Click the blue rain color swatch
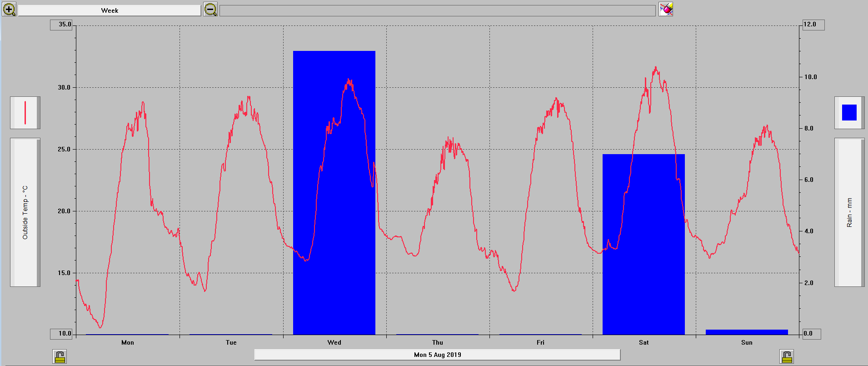This screenshot has width=868, height=366. pos(849,113)
